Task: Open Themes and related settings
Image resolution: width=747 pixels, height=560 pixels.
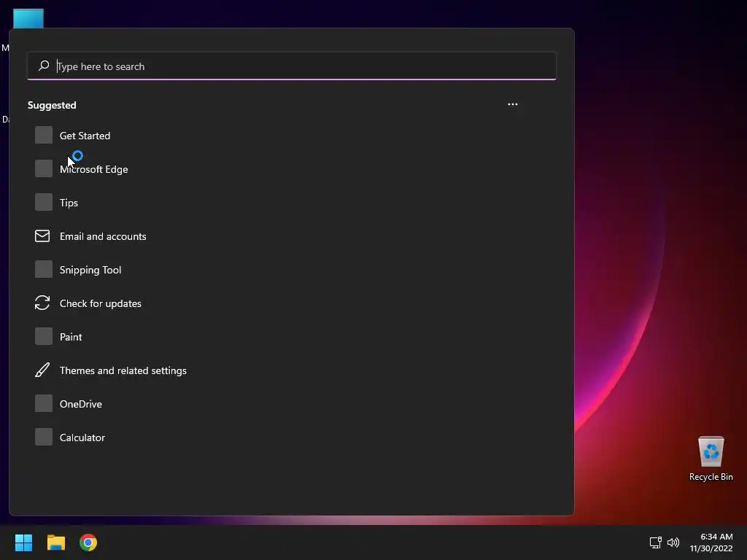Action: point(123,370)
